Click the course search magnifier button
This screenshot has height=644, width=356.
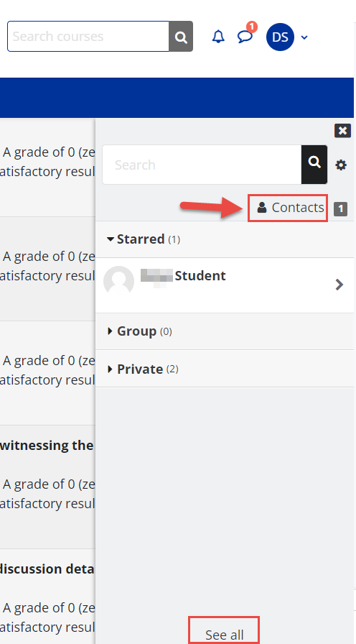(181, 37)
